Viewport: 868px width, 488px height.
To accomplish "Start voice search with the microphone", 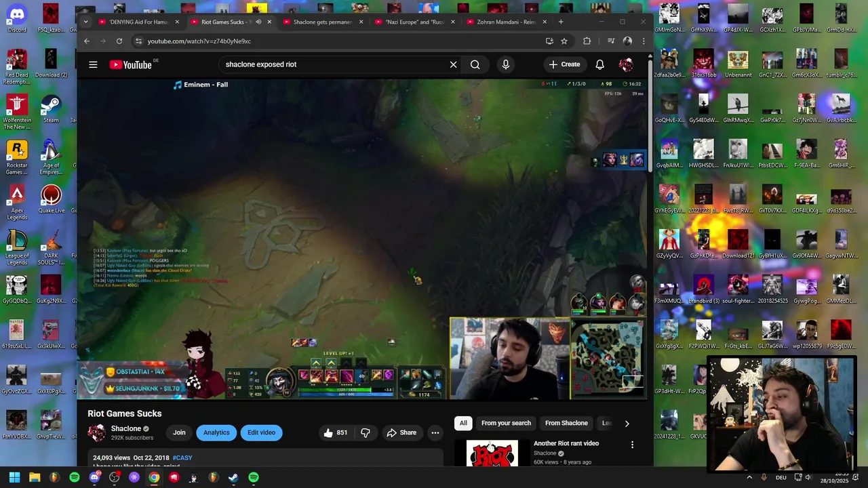I will point(505,64).
